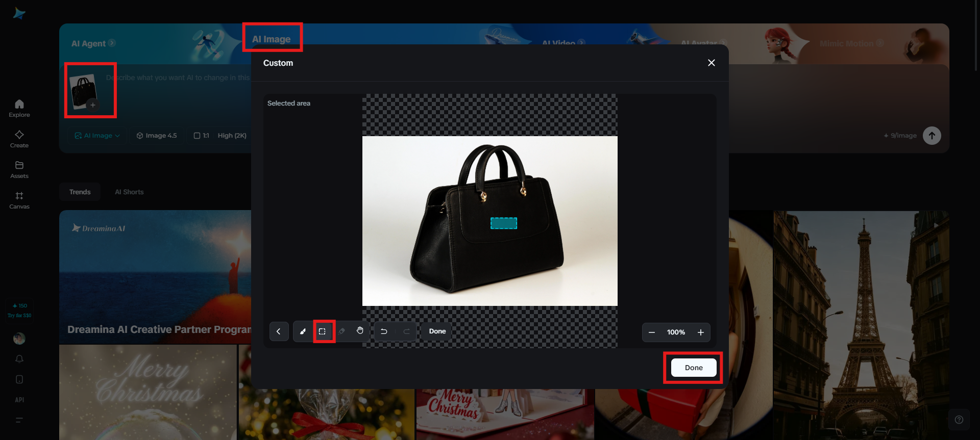This screenshot has width=980, height=440.
Task: Click the teal selected area on the bag
Action: click(504, 223)
